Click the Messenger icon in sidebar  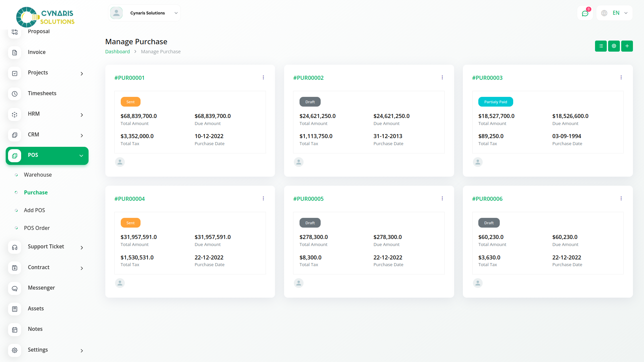click(15, 288)
